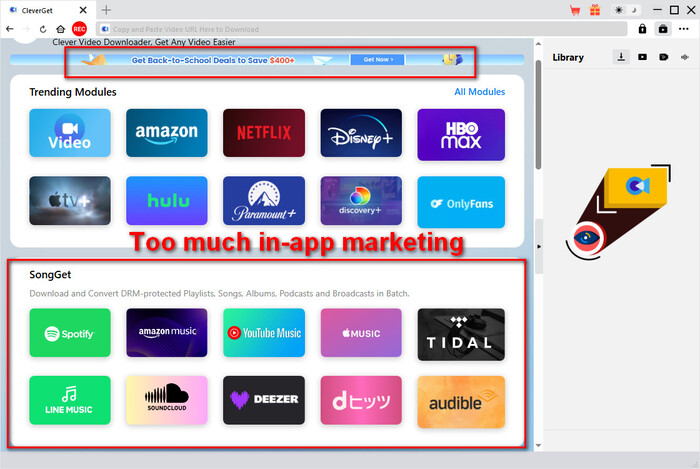
Task: Click the Get Now banner button
Action: [x=378, y=59]
